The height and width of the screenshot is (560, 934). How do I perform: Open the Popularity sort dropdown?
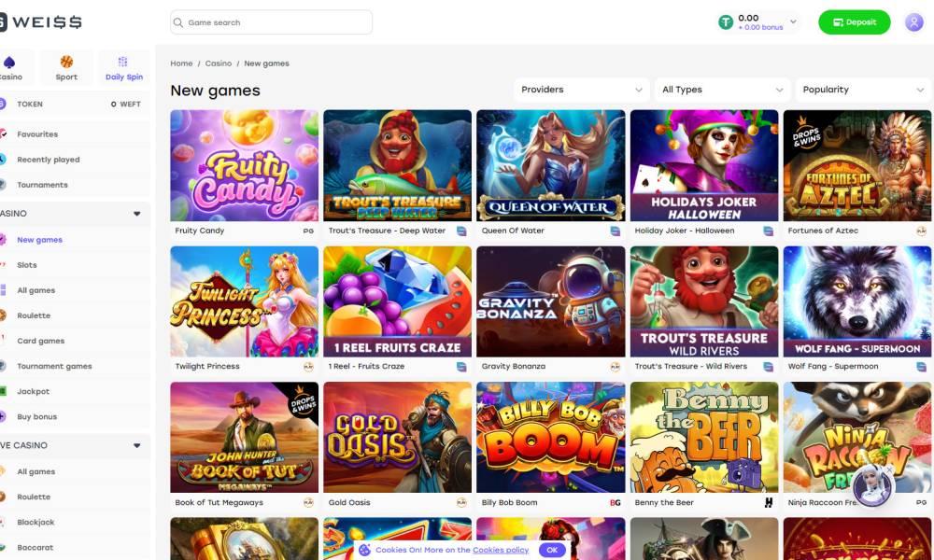863,90
